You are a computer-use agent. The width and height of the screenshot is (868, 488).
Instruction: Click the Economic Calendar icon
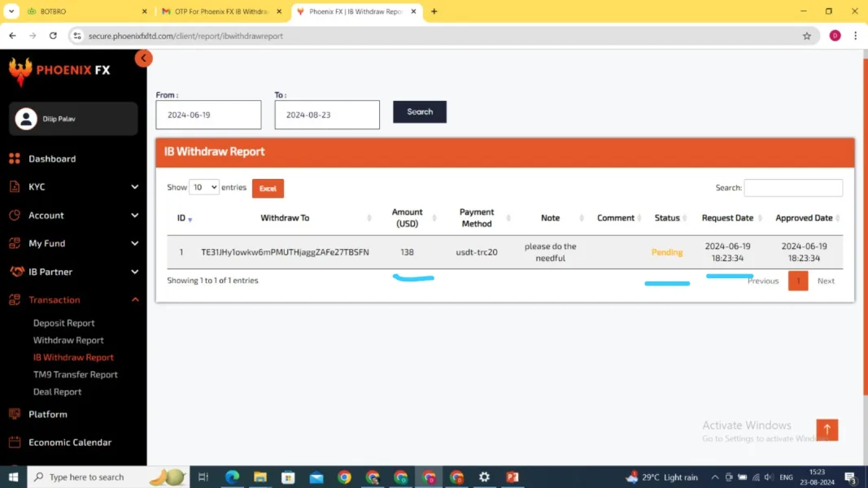(15, 442)
